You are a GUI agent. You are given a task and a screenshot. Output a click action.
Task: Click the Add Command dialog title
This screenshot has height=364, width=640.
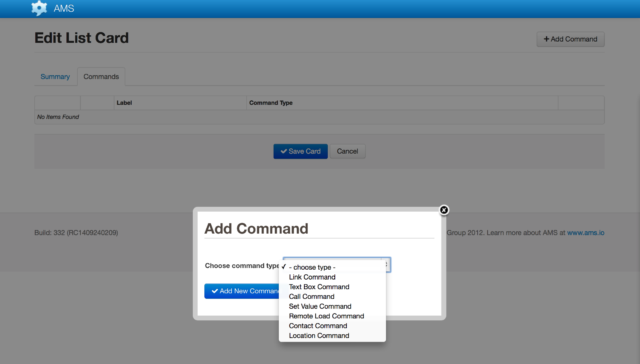pos(256,229)
